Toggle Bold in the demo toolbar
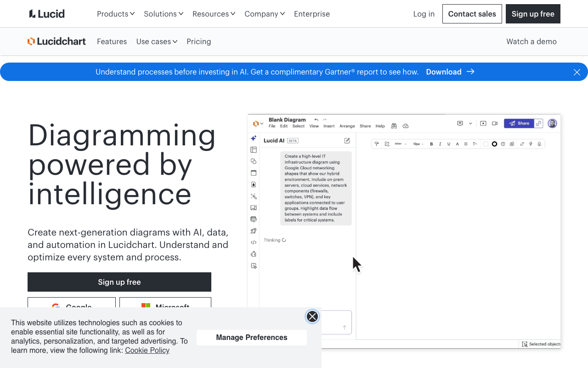The width and height of the screenshot is (588, 368). [431, 144]
